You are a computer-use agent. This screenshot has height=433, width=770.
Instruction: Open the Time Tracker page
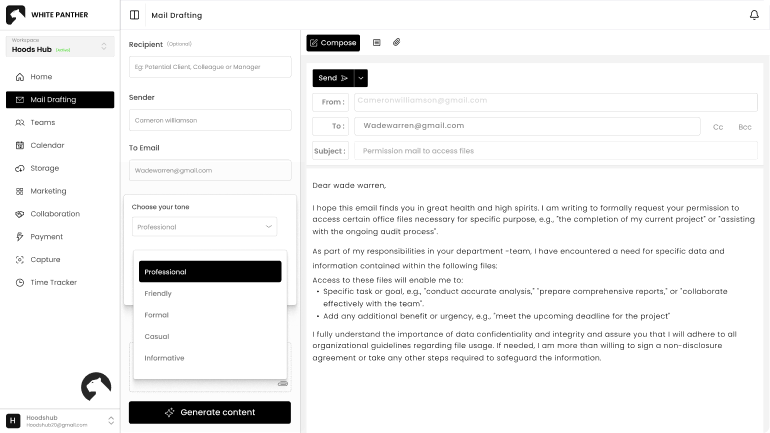(x=53, y=282)
